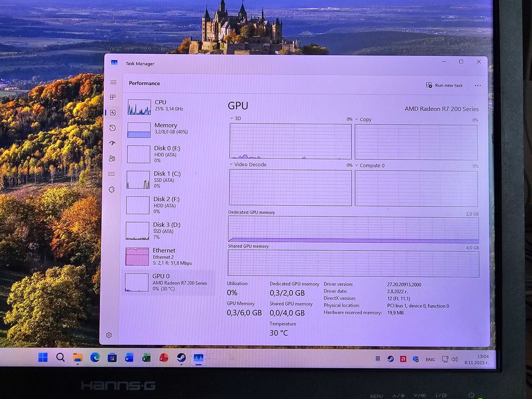
Task: Open the App history icon in sidebar
Action: point(113,128)
